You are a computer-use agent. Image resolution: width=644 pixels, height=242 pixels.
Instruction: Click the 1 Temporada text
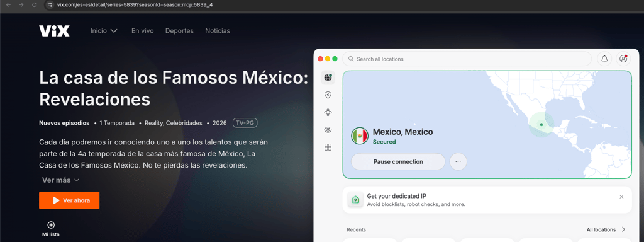tap(116, 123)
